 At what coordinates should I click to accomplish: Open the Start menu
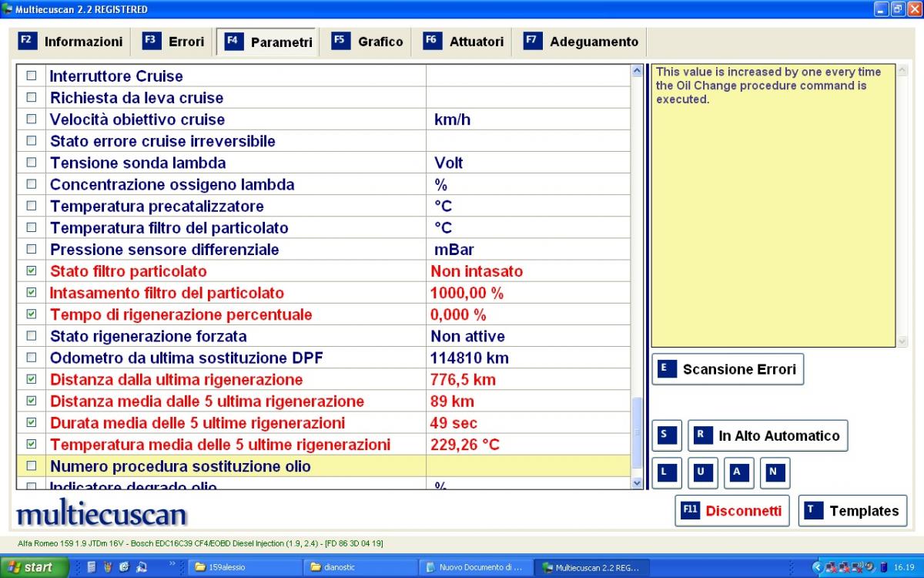click(x=35, y=567)
